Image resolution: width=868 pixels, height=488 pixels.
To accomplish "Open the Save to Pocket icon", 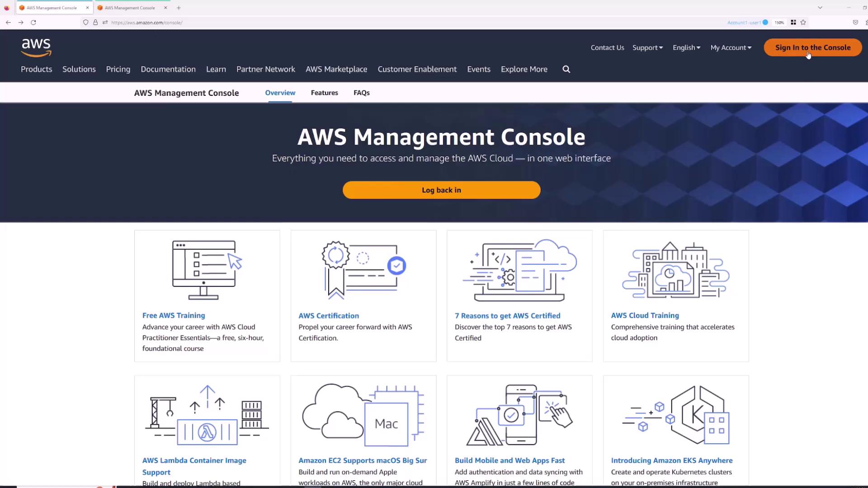I will (855, 22).
